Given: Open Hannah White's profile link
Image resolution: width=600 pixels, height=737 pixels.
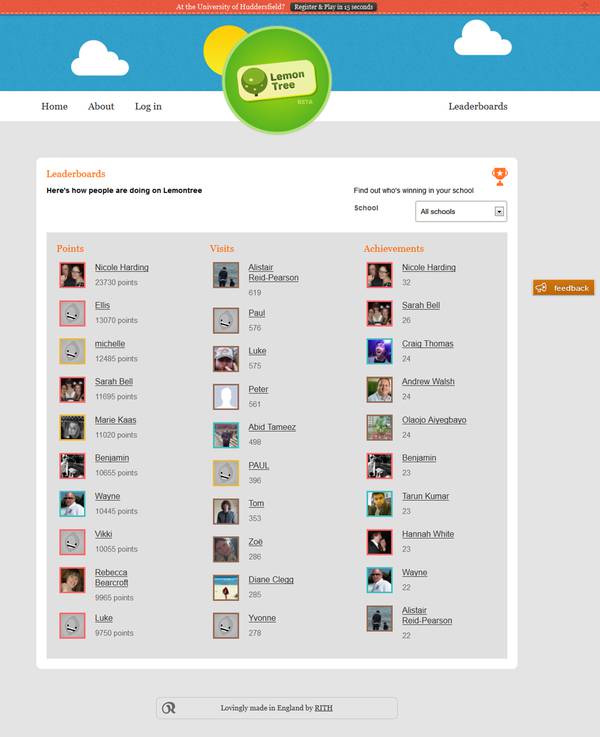Looking at the screenshot, I should pos(428,534).
